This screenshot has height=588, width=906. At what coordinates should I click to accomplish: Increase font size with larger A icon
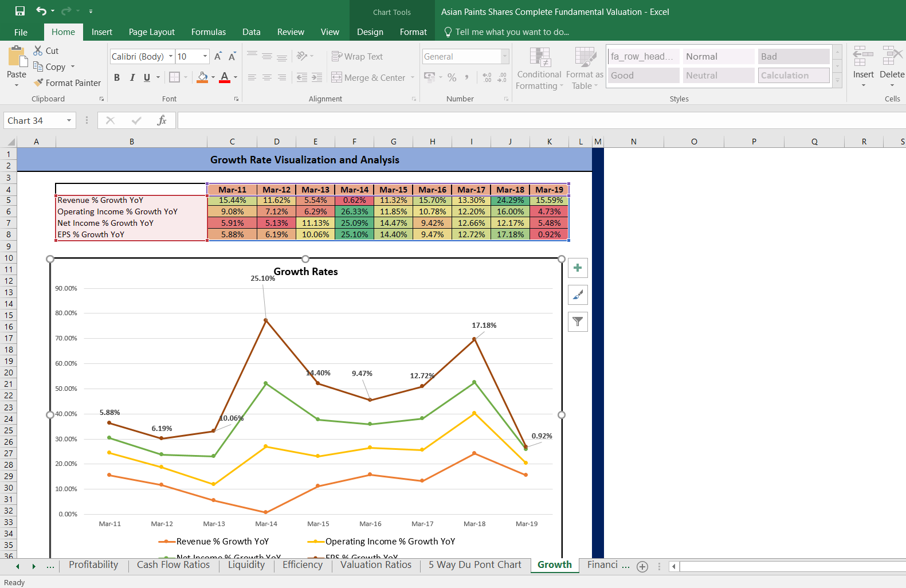tap(218, 56)
